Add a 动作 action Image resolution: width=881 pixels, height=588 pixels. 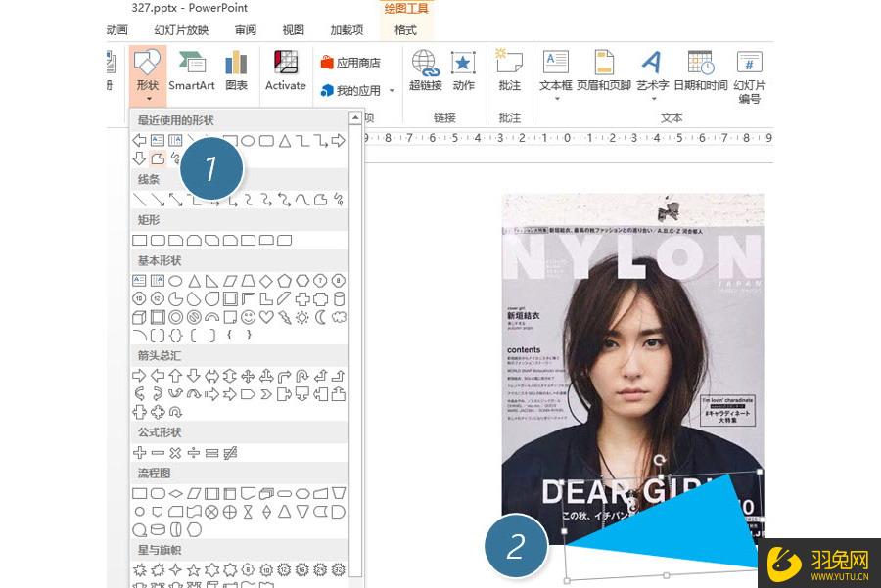tap(464, 70)
